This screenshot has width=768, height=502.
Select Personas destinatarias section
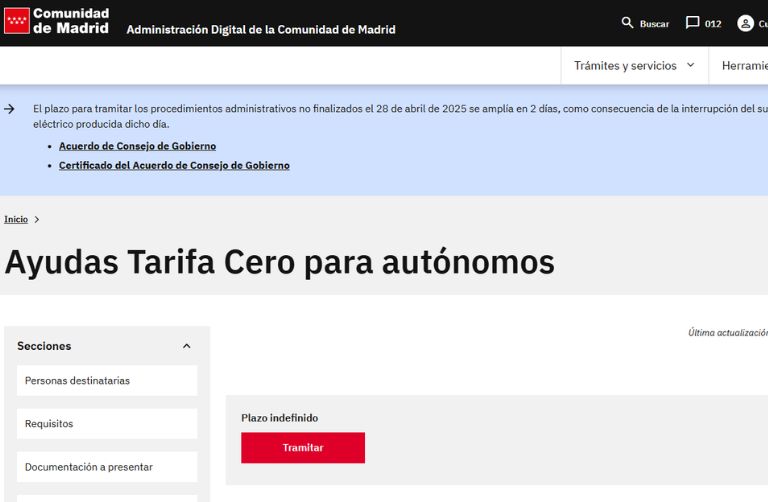pos(107,381)
